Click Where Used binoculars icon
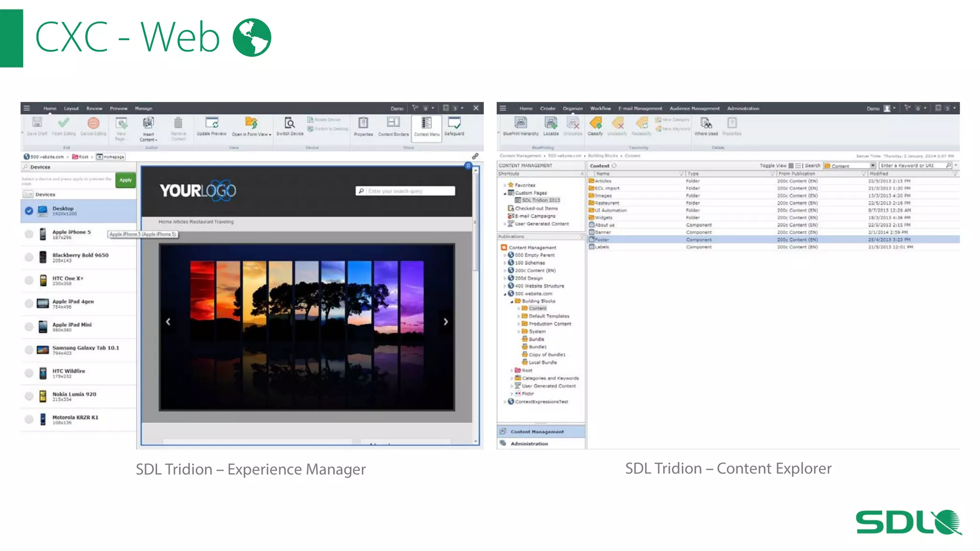This screenshot has width=980, height=551. click(706, 123)
